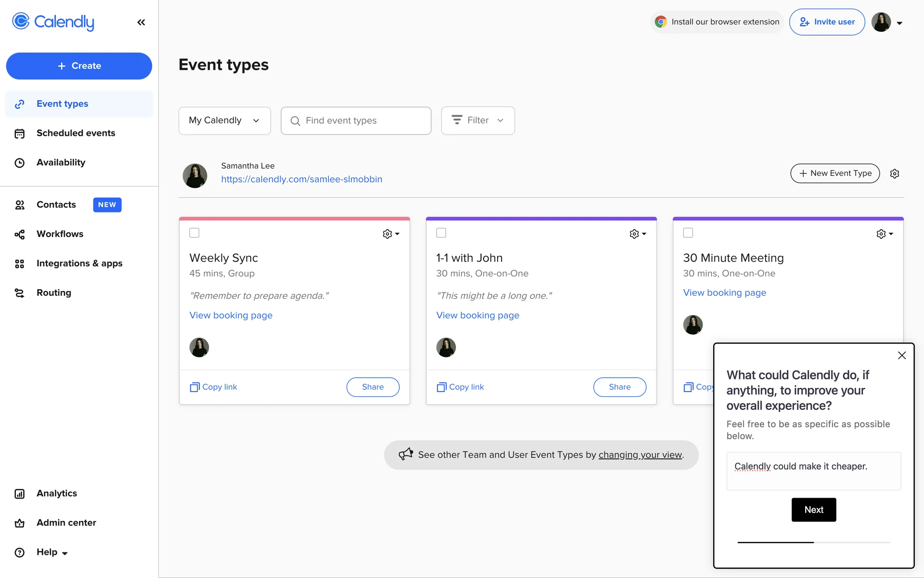Click megaphone icon in the team view banner
924x578 pixels.
point(406,454)
